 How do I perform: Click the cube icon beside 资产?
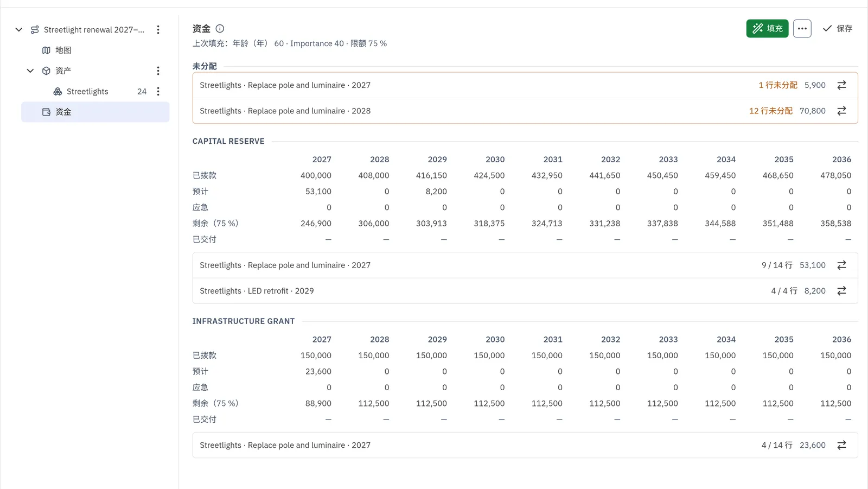46,71
